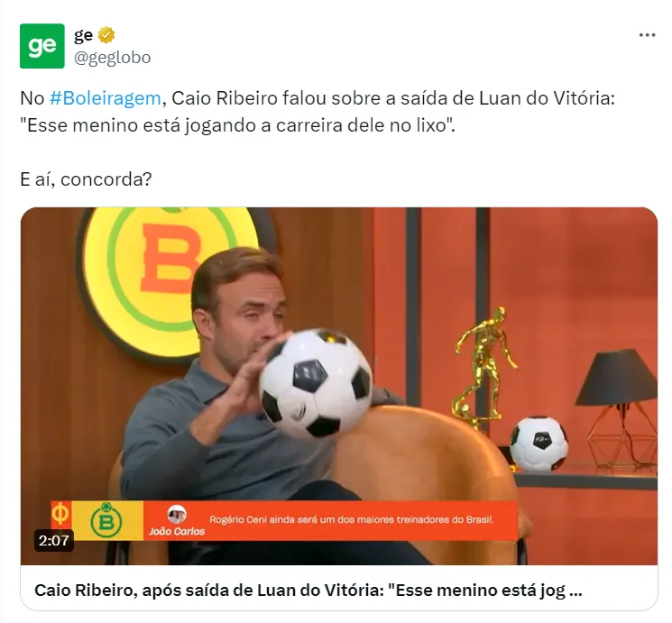Click the green B logo in video banner
This screenshot has height=623, width=672.
pos(106,520)
